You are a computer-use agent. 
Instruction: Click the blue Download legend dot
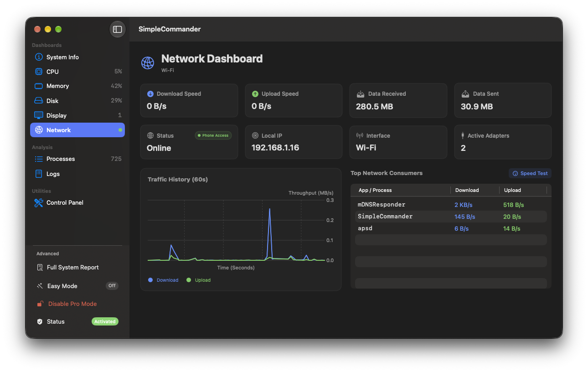tap(150, 280)
